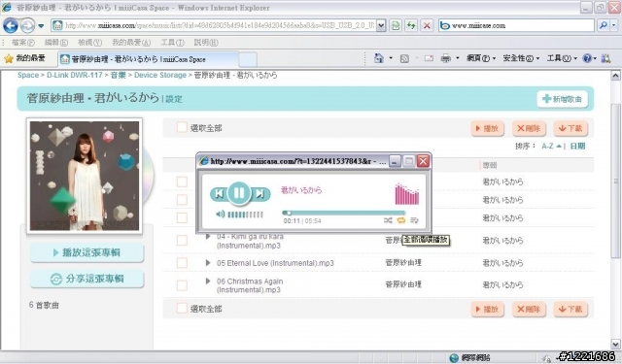The height and width of the screenshot is (364, 622).
Task: Click the search magnifier button
Action: coord(604,26)
